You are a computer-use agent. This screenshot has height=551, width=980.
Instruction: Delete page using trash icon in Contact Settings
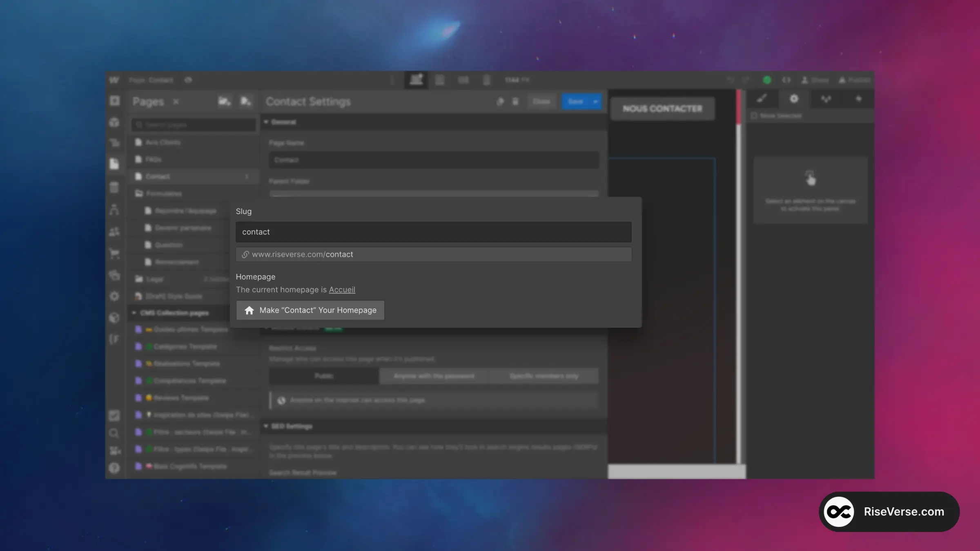[x=515, y=101]
